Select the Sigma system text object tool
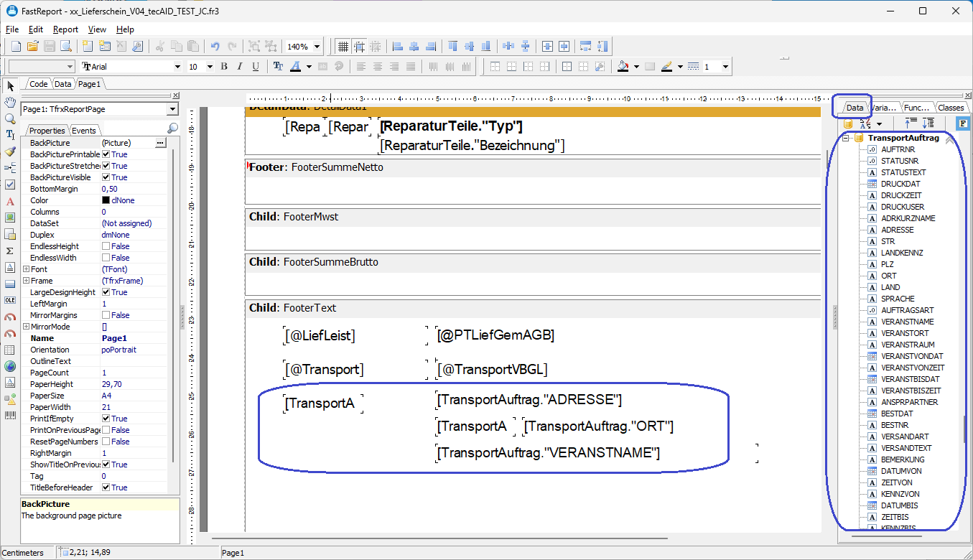This screenshot has width=973, height=560. pyautogui.click(x=10, y=251)
